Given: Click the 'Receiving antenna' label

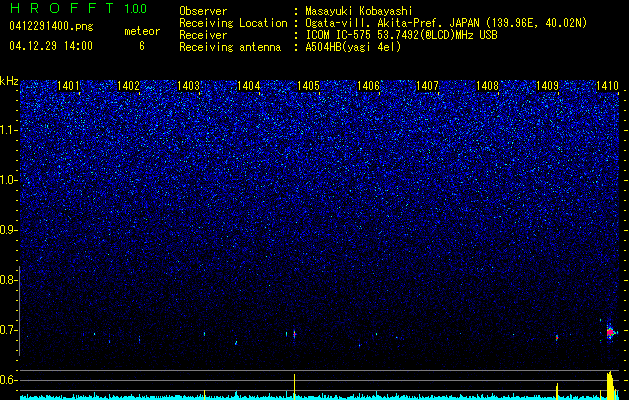Looking at the screenshot, I should [x=230, y=47].
